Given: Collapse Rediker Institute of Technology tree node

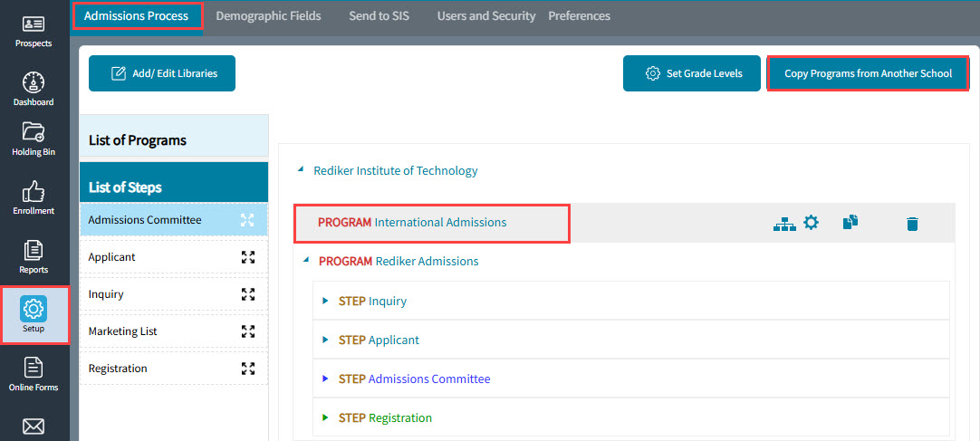Looking at the screenshot, I should tap(301, 170).
